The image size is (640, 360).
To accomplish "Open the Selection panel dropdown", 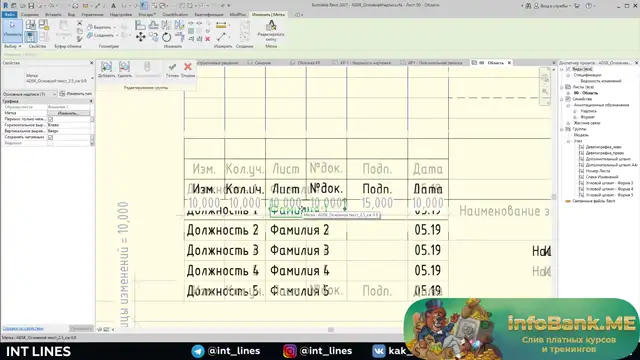I will [12, 47].
